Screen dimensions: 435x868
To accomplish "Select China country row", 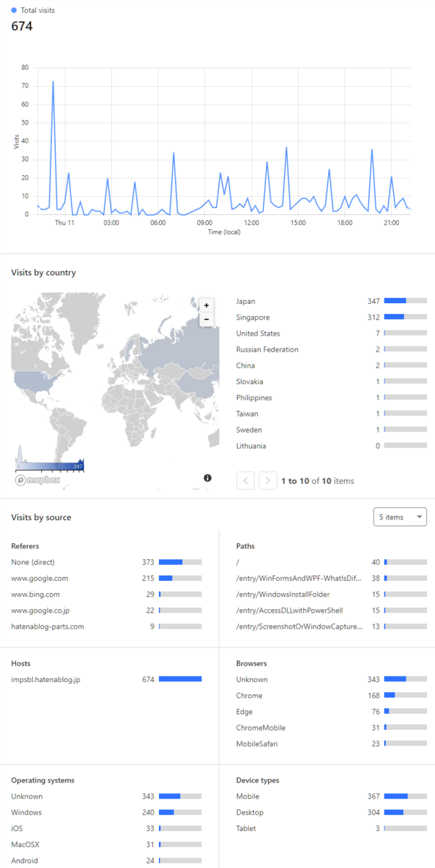I will [x=332, y=365].
